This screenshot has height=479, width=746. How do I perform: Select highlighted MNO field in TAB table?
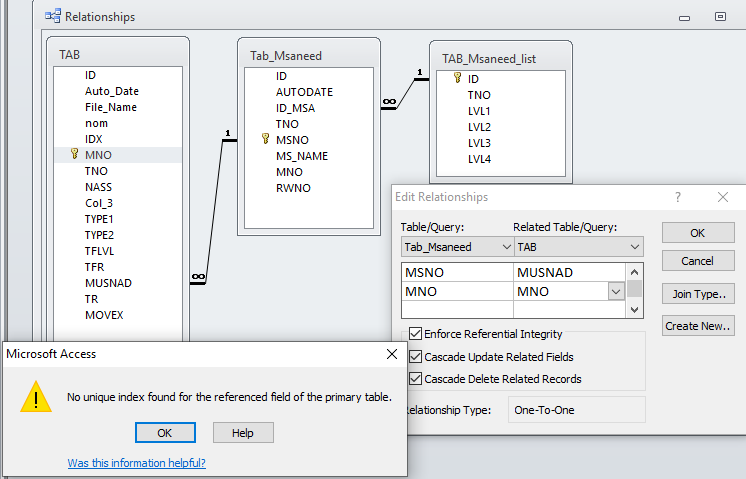pyautogui.click(x=118, y=155)
